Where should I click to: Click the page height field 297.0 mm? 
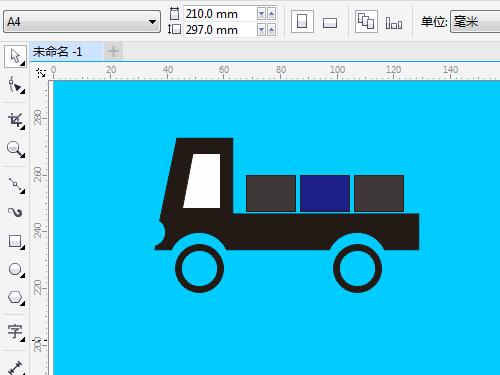pos(220,30)
